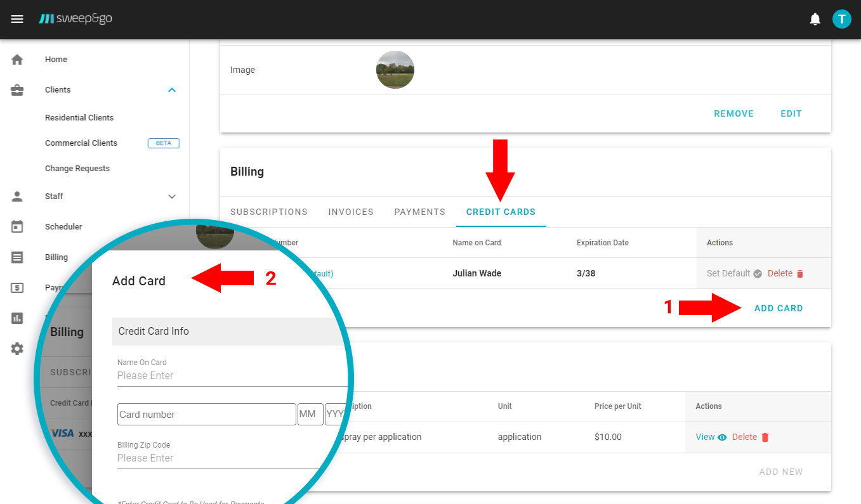This screenshot has width=861, height=504.
Task: Click the Staff person icon
Action: pyautogui.click(x=17, y=197)
